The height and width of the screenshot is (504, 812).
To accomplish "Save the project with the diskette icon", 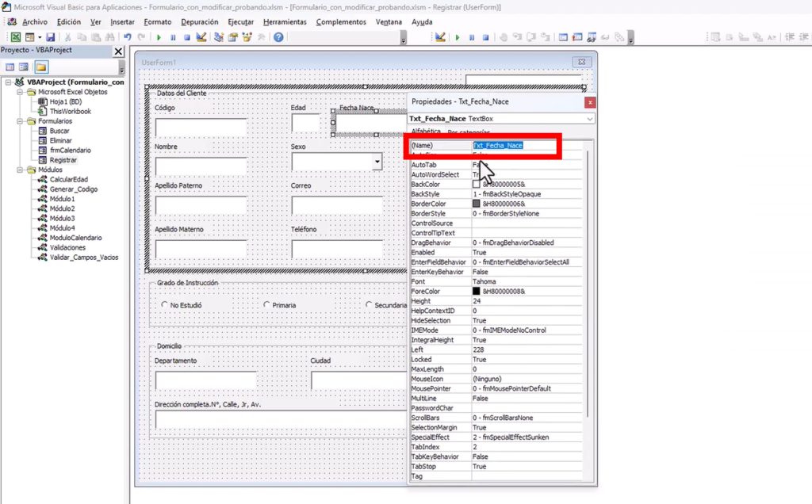I will [x=51, y=37].
